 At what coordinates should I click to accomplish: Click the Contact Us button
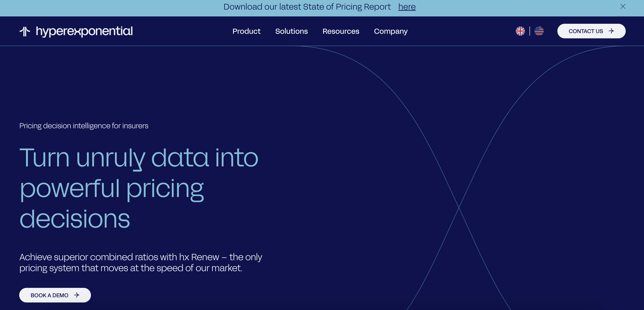(591, 31)
